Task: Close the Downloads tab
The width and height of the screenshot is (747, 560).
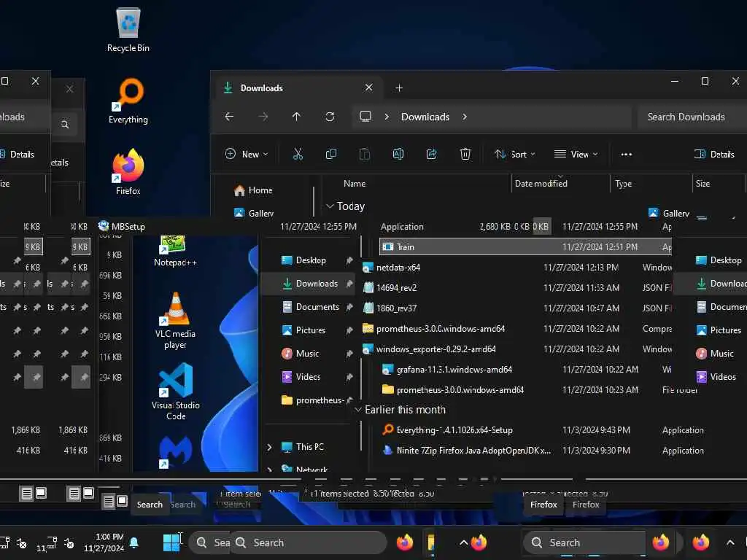Action: (368, 87)
